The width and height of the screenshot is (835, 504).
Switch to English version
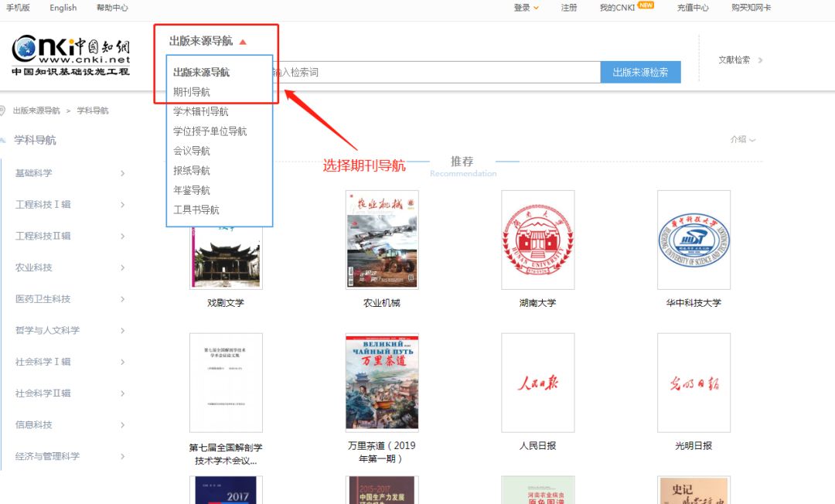point(63,8)
